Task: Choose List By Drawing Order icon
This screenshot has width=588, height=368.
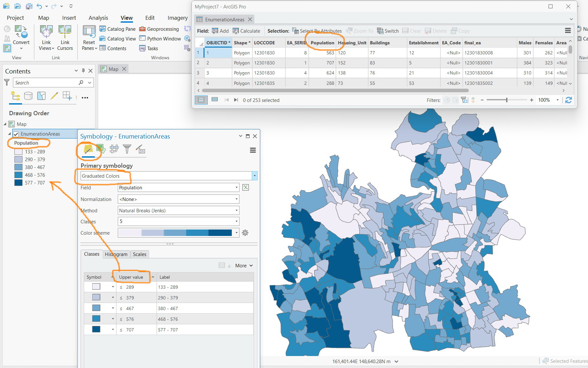Action: (x=15, y=96)
